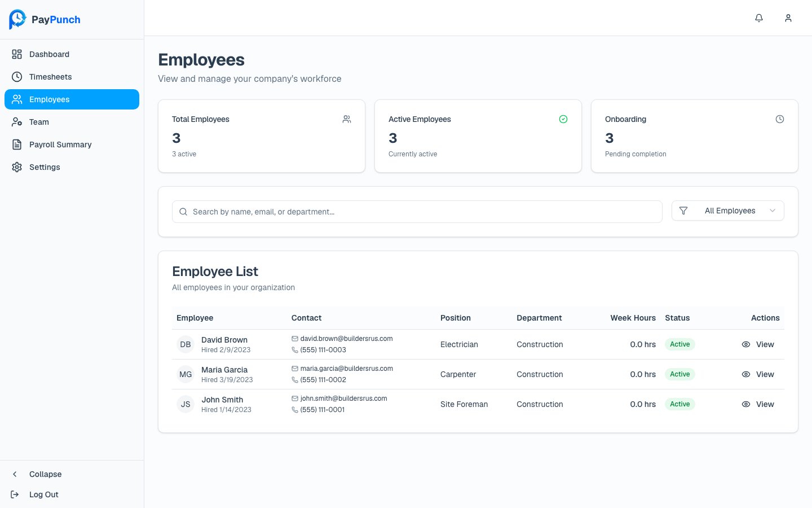Click the Onboarding summary card
812x508 pixels.
[x=695, y=136]
